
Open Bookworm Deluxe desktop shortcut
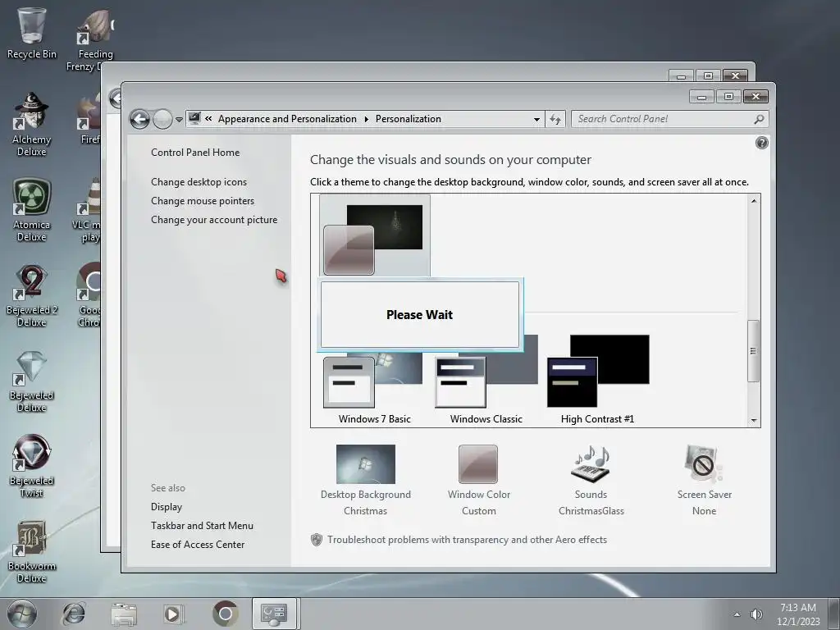tap(32, 552)
